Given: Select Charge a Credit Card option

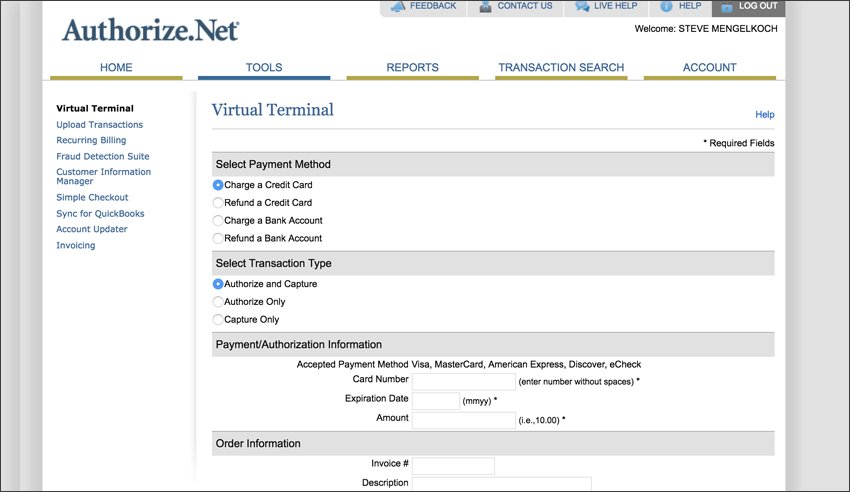Looking at the screenshot, I should pyautogui.click(x=218, y=185).
